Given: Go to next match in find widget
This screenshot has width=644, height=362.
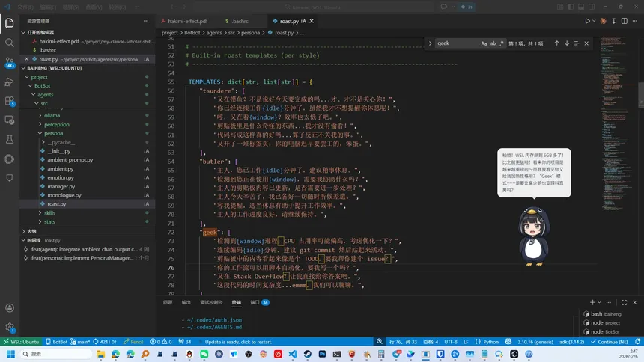Looking at the screenshot, I should tap(567, 43).
